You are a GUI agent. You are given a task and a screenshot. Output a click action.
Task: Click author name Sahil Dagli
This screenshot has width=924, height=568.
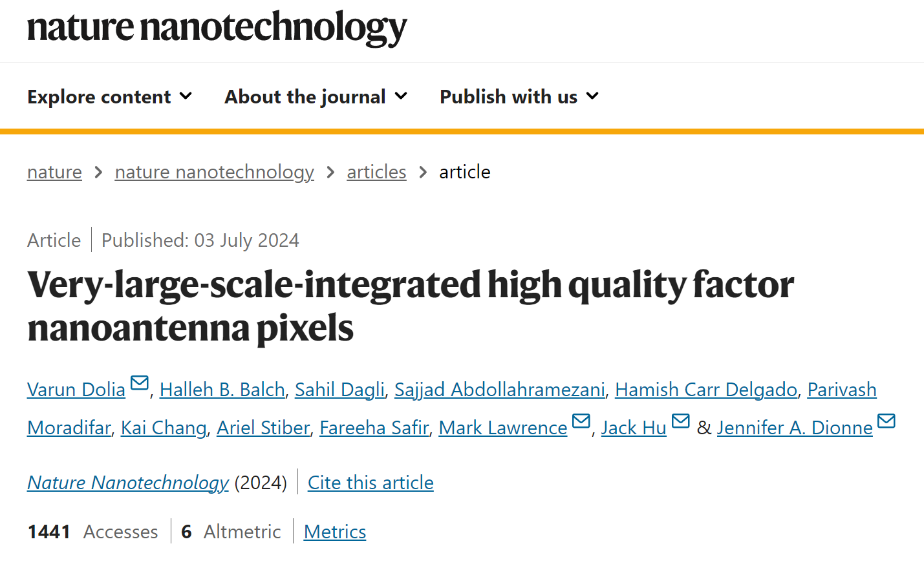pos(339,390)
